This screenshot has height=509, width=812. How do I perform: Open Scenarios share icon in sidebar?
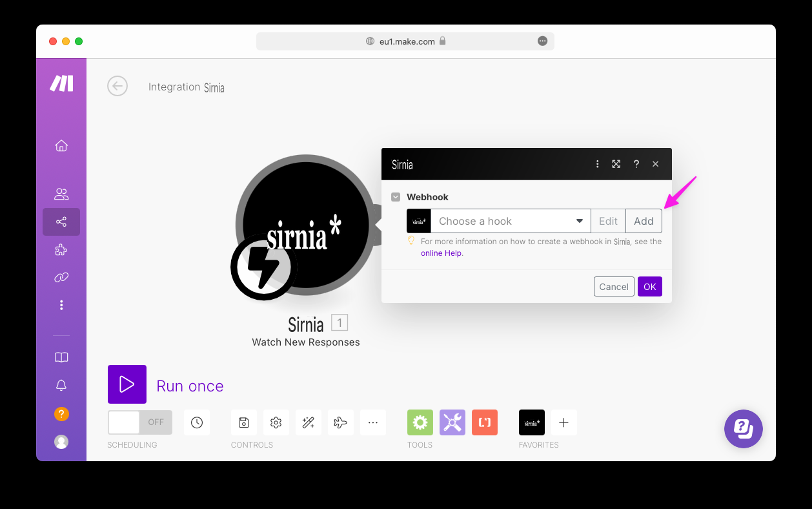point(61,222)
